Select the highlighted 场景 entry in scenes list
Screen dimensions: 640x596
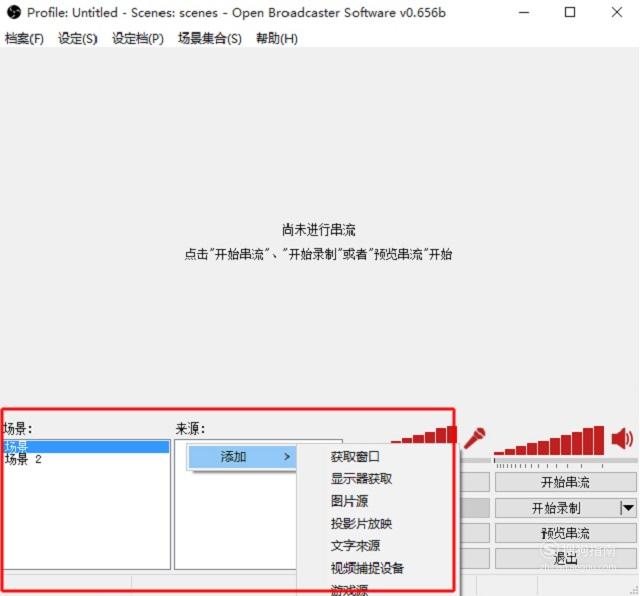86,446
